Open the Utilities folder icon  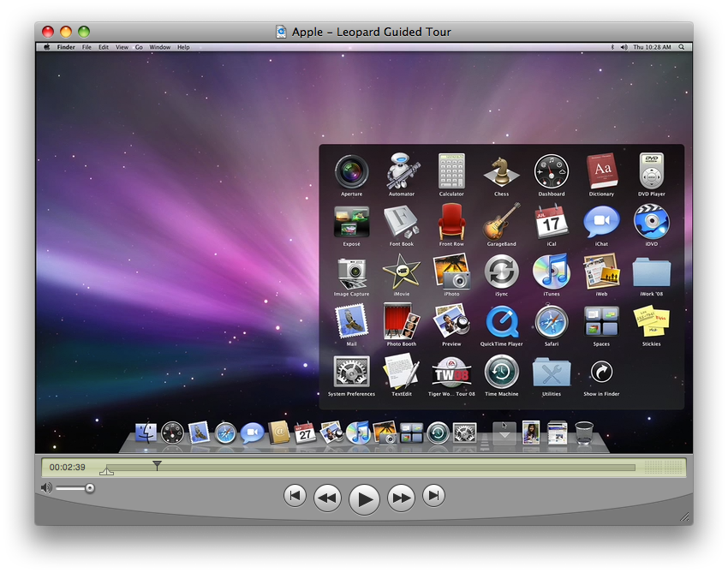pyautogui.click(x=551, y=373)
